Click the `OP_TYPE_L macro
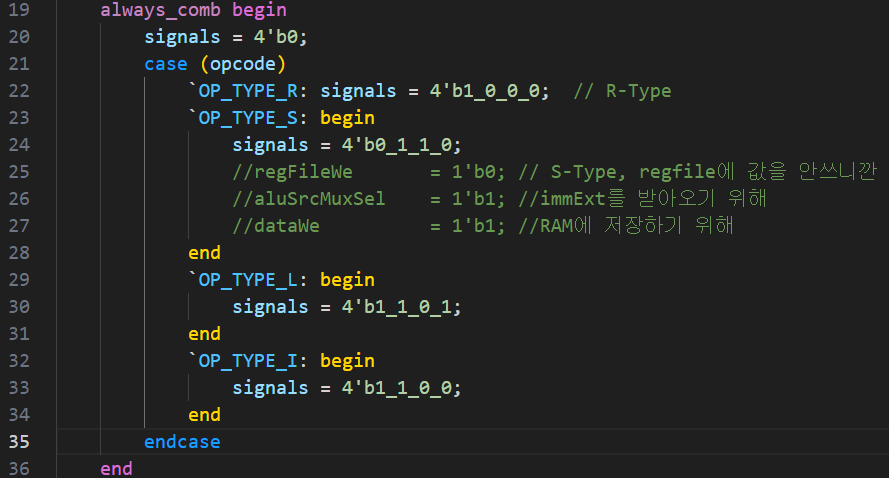 tap(243, 280)
